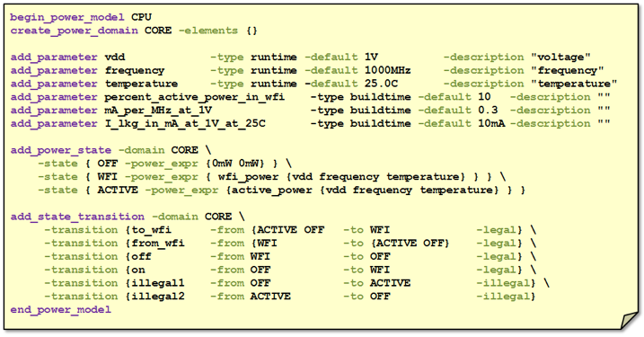The width and height of the screenshot is (644, 337).
Task: Click the to_wfi transition name
Action: coord(152,230)
